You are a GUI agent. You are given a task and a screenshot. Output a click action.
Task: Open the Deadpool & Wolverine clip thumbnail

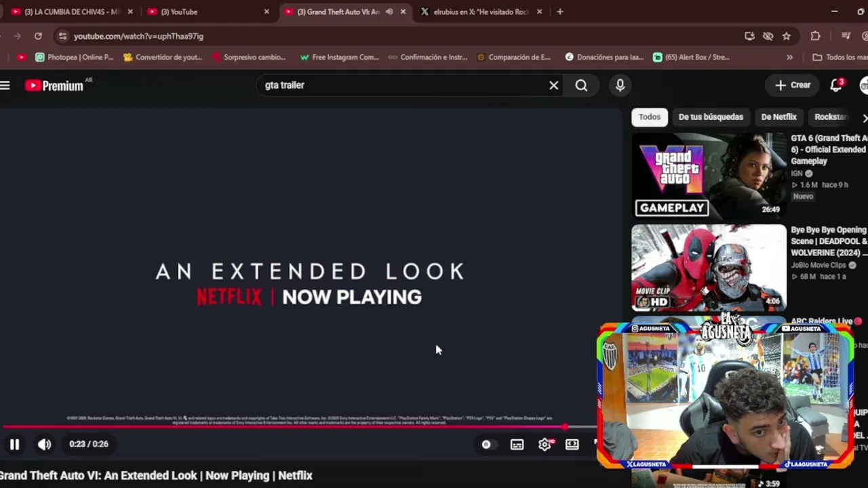coord(709,268)
